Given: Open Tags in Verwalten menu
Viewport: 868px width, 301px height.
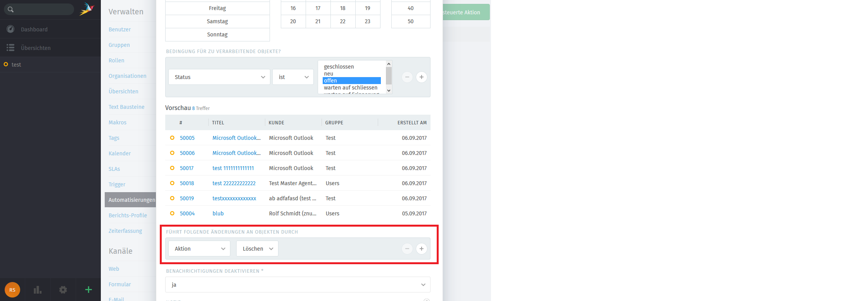Looking at the screenshot, I should click(114, 138).
